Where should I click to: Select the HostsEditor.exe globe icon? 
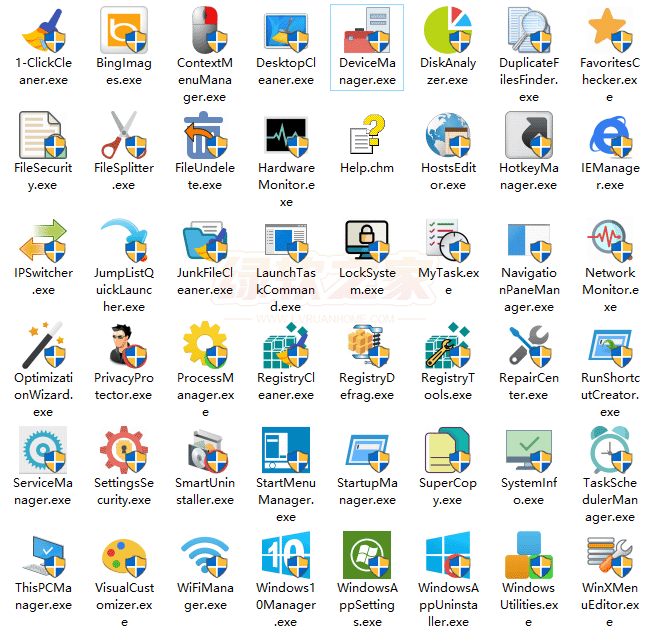click(x=447, y=135)
